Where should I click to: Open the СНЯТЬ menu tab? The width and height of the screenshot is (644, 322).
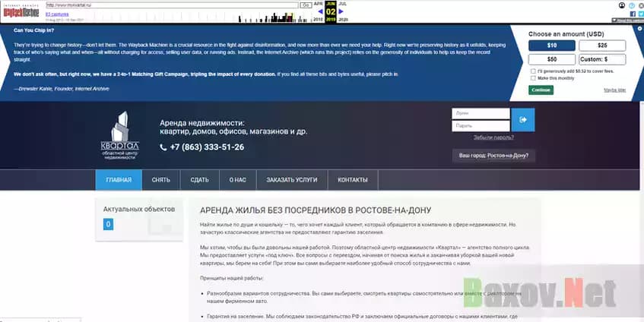(160, 180)
